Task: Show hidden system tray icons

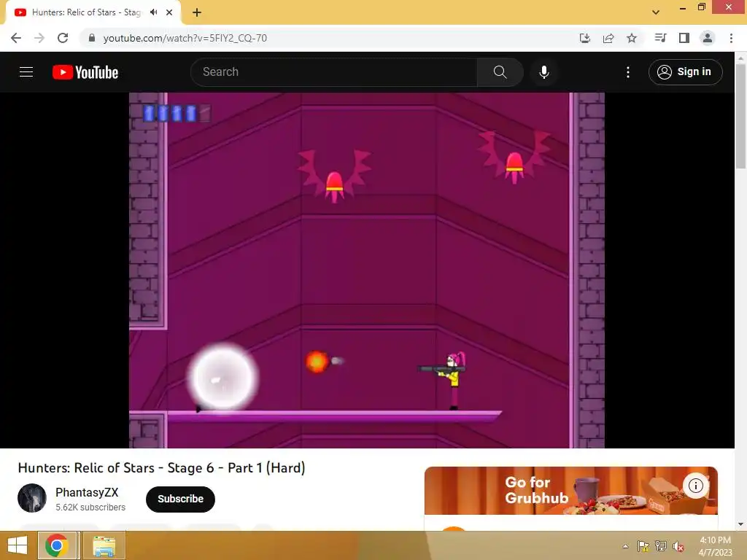Action: (625, 546)
